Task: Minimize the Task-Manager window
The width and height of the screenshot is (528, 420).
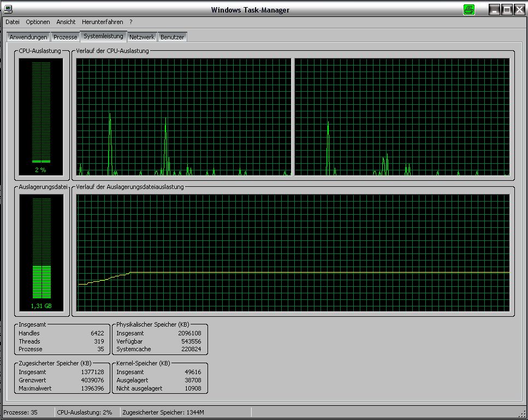Action: point(494,9)
